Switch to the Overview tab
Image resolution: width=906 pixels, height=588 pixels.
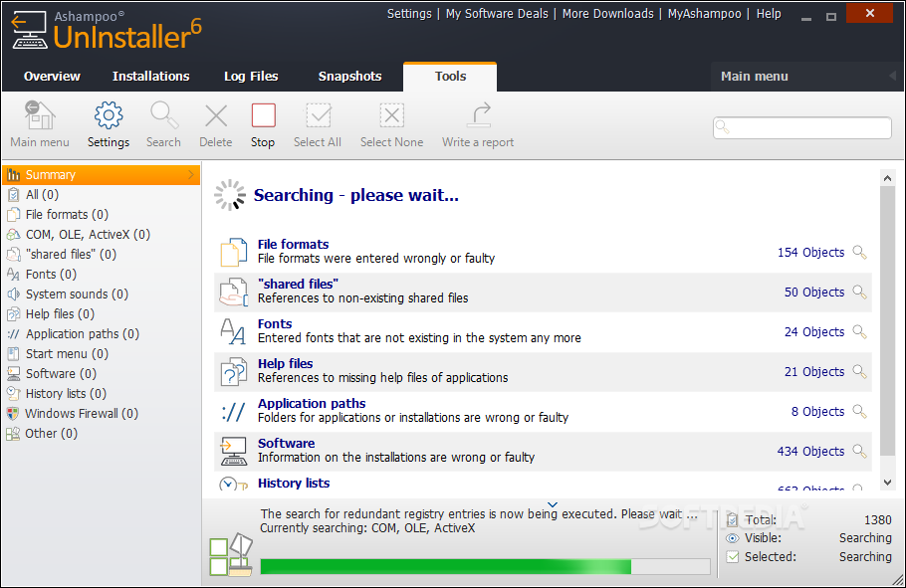[x=52, y=77]
